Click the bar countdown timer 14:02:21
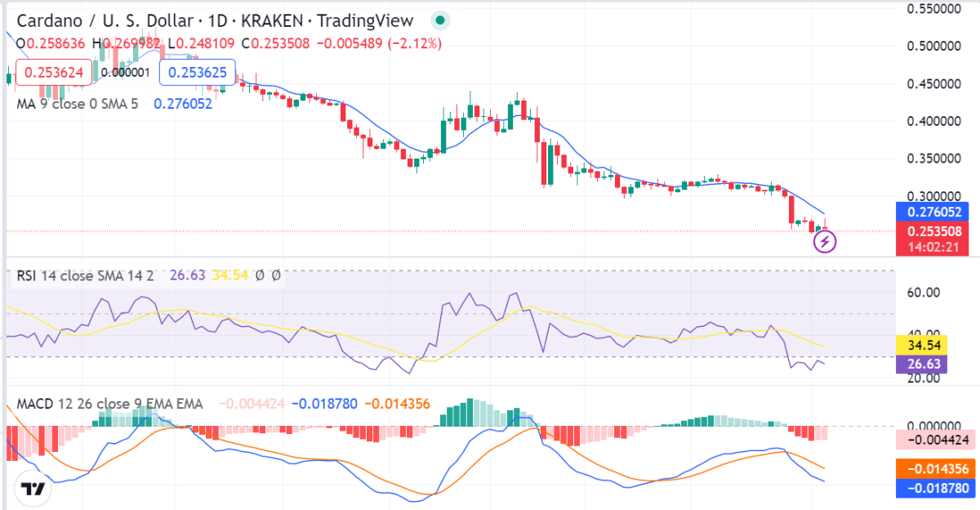980x510 pixels. 932,247
